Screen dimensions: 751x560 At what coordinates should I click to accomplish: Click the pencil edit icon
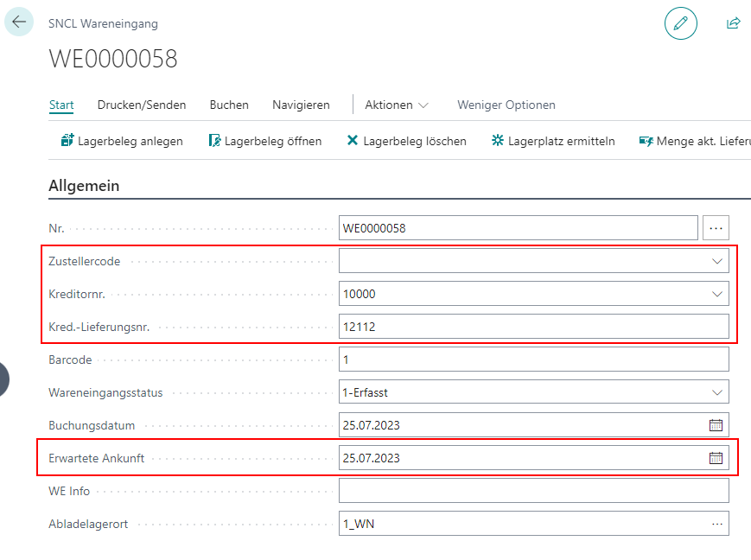point(680,23)
